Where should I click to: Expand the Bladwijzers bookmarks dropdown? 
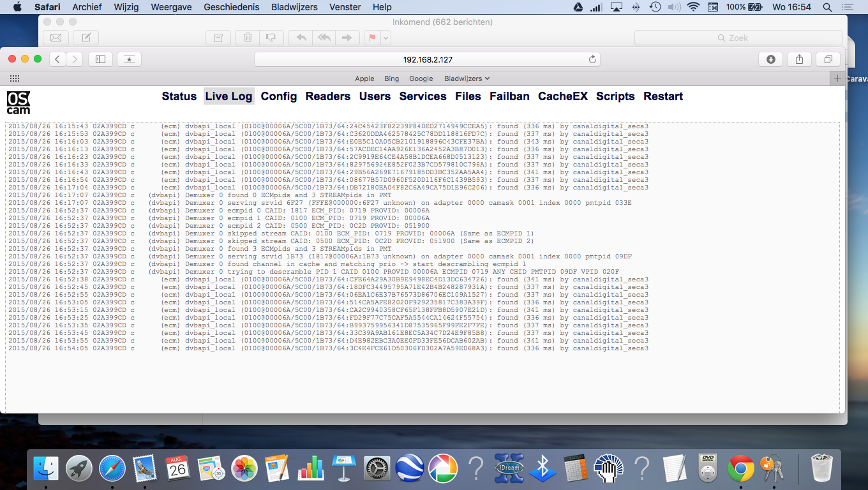467,78
